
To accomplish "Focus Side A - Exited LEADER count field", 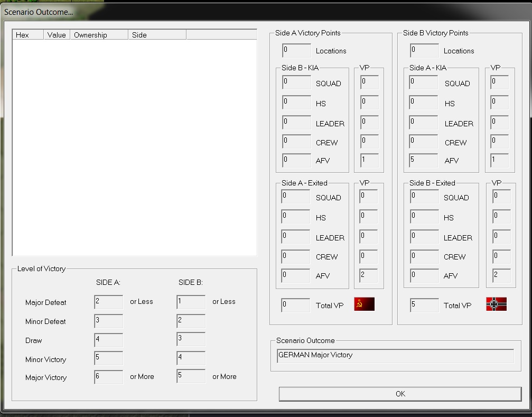I will (295, 236).
